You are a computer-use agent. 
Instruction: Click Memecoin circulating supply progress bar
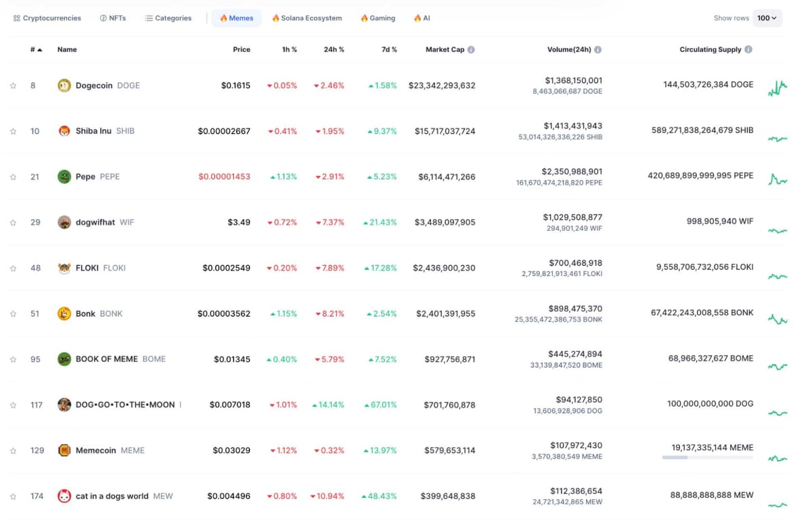click(x=707, y=458)
